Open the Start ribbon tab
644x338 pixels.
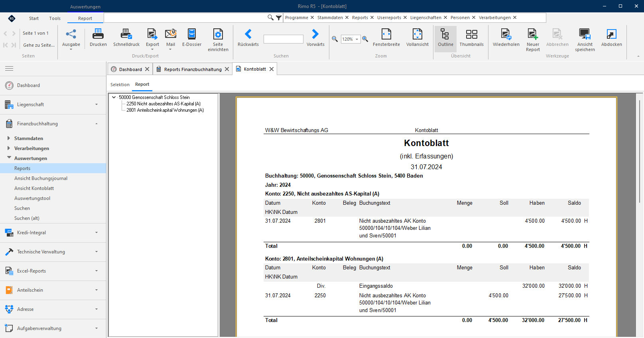point(34,18)
